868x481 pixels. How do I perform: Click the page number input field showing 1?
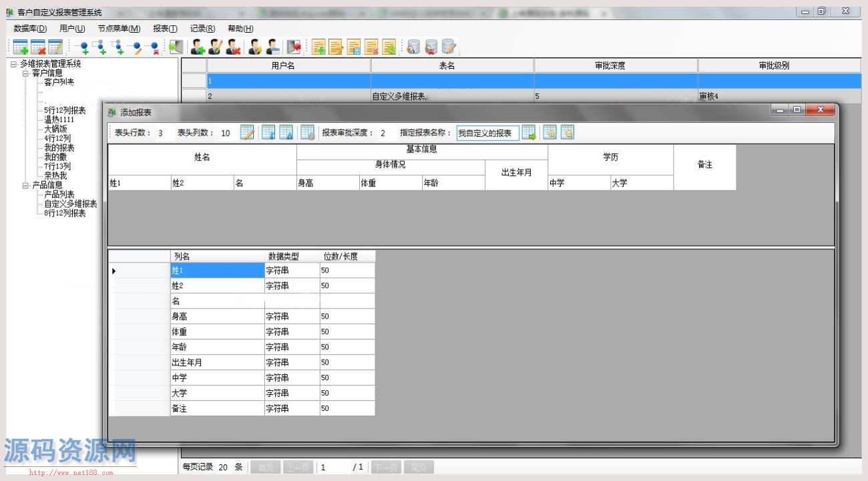333,468
